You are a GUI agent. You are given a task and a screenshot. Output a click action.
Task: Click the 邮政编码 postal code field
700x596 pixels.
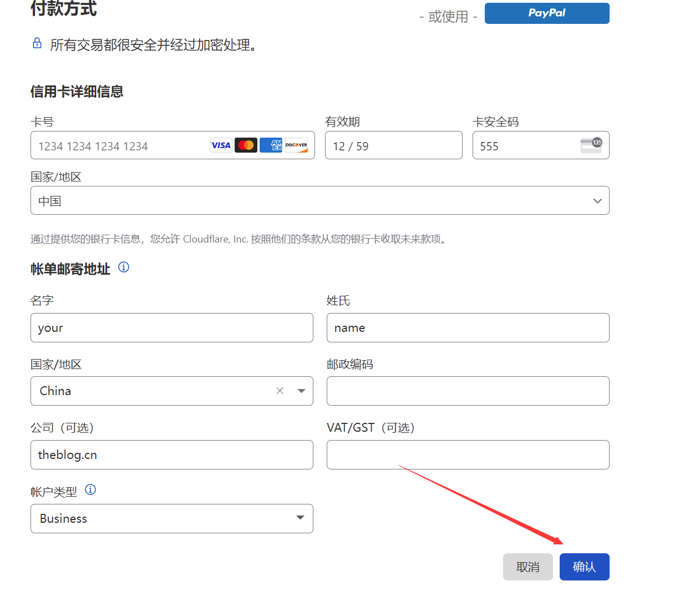tap(468, 391)
